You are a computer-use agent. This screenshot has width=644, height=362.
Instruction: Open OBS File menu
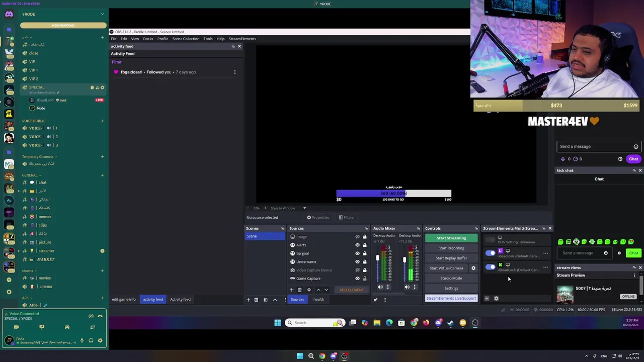(114, 39)
